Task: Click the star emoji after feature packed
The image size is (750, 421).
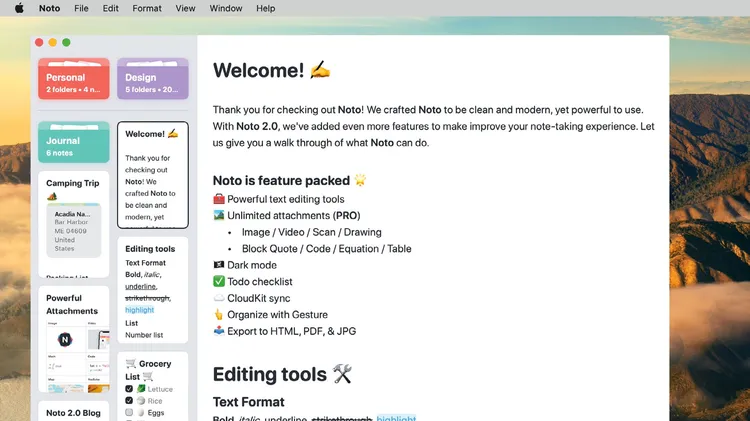Action: click(x=360, y=180)
